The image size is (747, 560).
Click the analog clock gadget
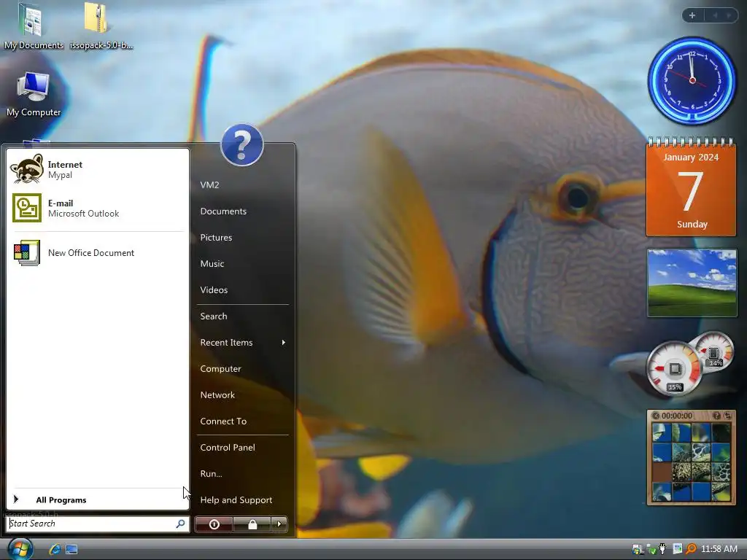pos(692,81)
